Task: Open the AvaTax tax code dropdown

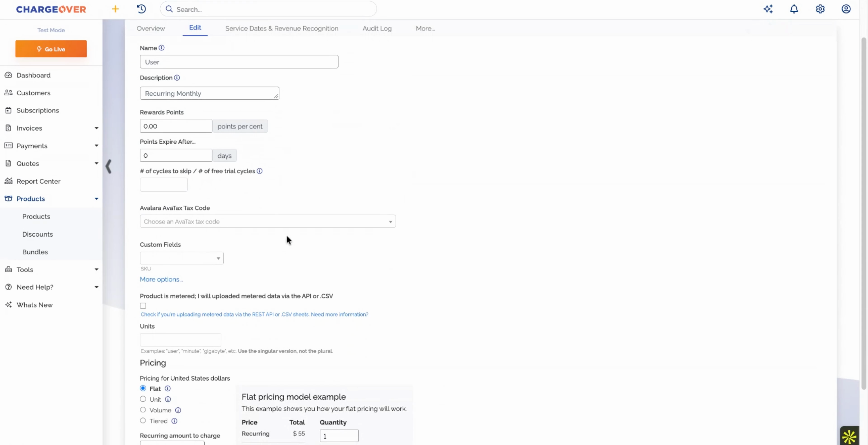Action: click(268, 222)
